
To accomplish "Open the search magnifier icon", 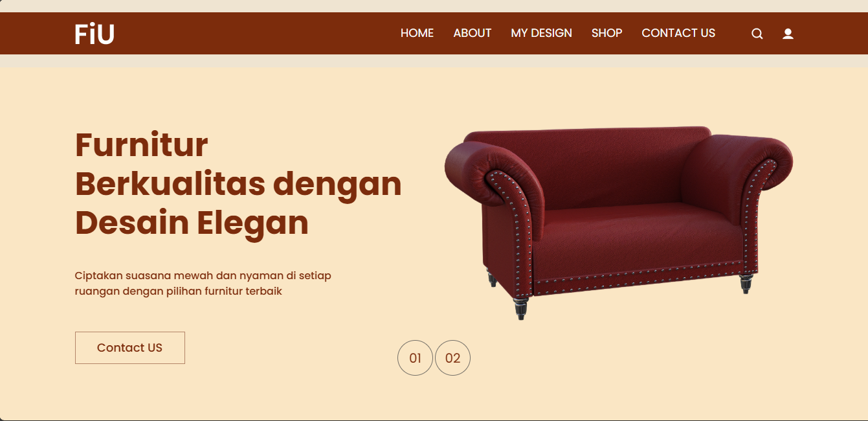I will (757, 34).
